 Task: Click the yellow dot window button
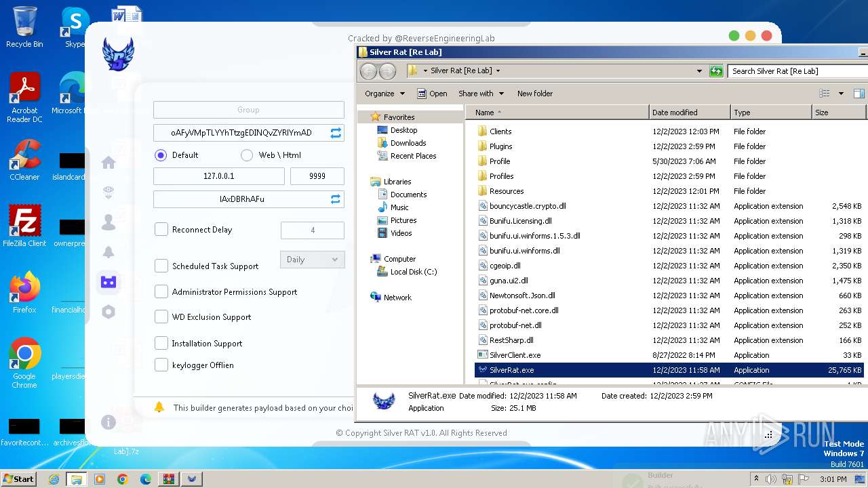(x=750, y=35)
